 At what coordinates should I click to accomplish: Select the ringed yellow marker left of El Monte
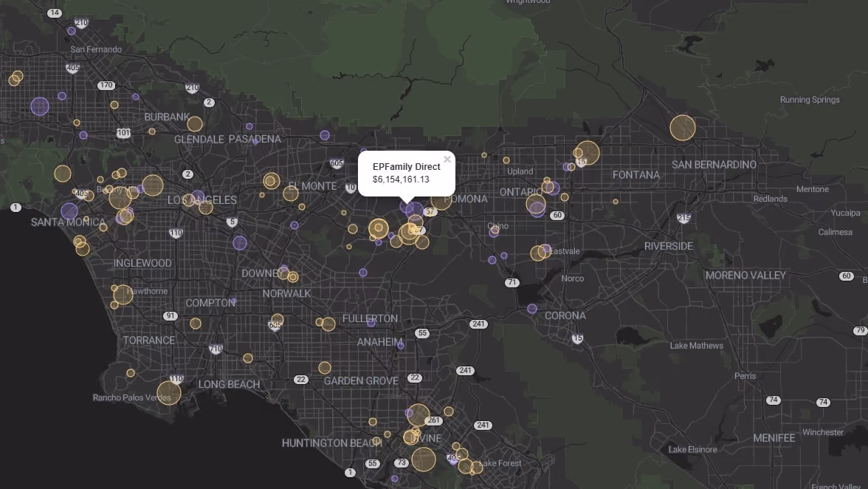pyautogui.click(x=272, y=180)
